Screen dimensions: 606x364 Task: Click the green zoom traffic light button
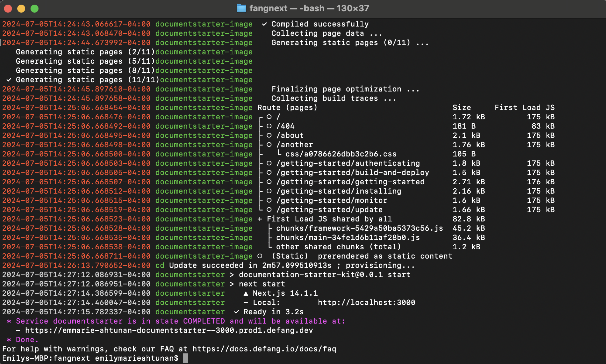tap(34, 8)
